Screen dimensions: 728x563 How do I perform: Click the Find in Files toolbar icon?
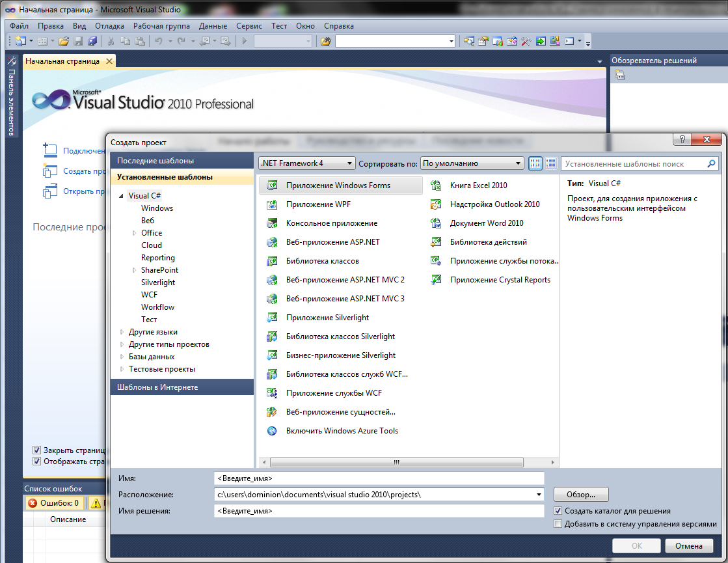325,42
